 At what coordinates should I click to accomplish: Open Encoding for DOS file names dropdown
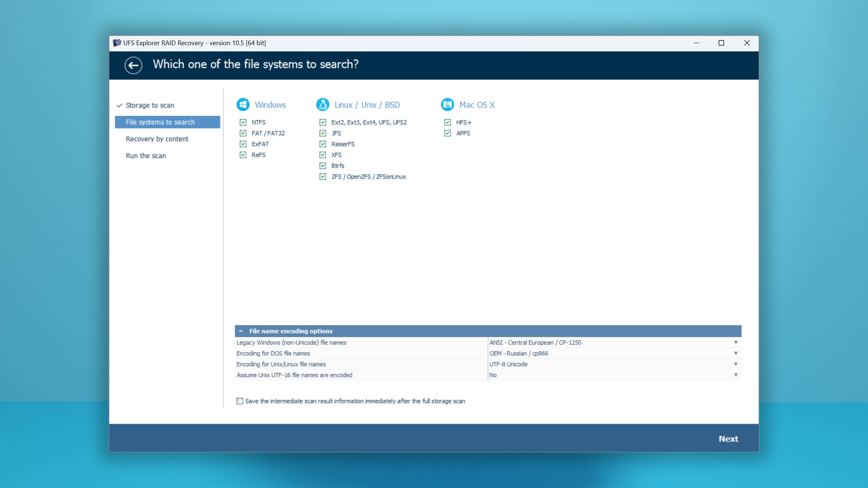736,353
